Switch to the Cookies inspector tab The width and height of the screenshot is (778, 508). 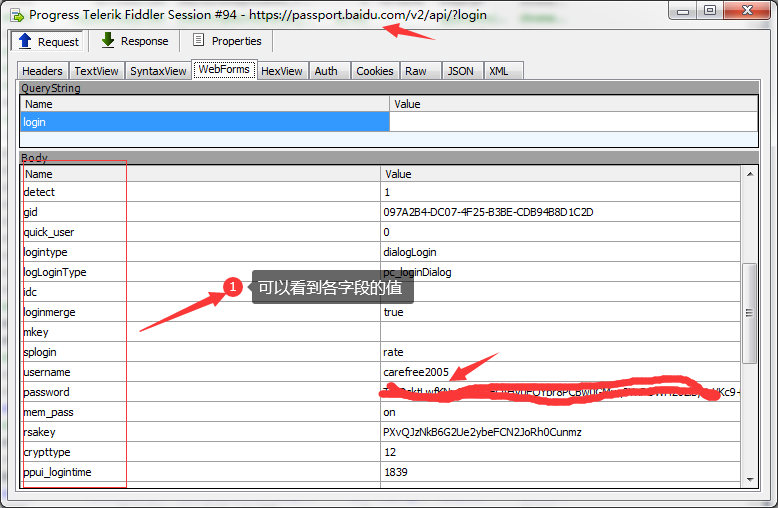[x=375, y=71]
